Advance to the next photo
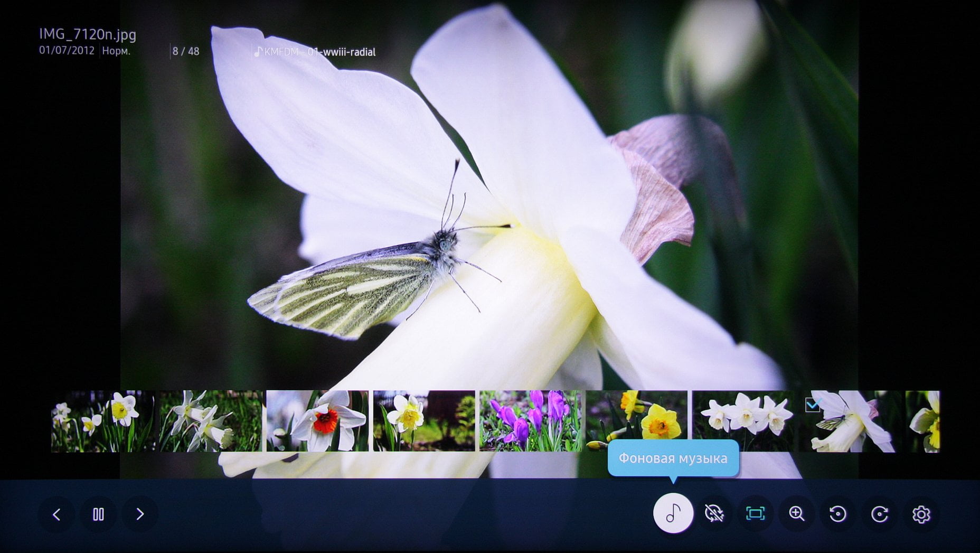This screenshot has height=553, width=980. click(x=140, y=514)
